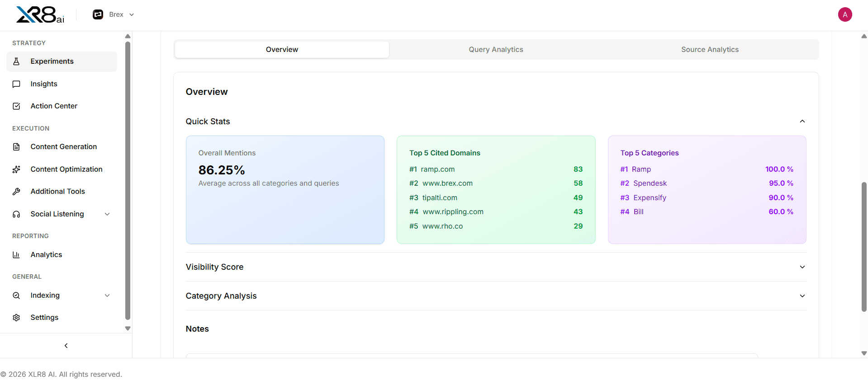Click the Bill category row
The image size is (868, 389).
point(707,212)
